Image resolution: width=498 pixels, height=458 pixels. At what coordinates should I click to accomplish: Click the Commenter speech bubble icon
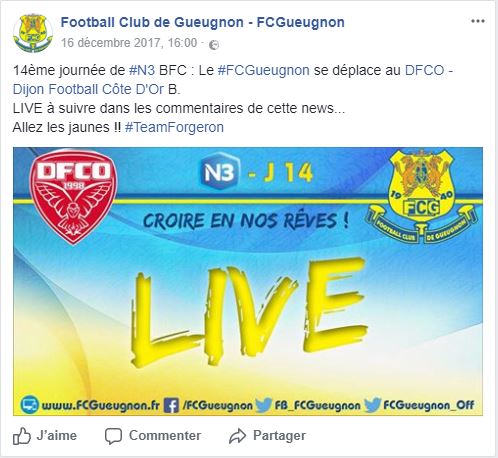tap(113, 436)
